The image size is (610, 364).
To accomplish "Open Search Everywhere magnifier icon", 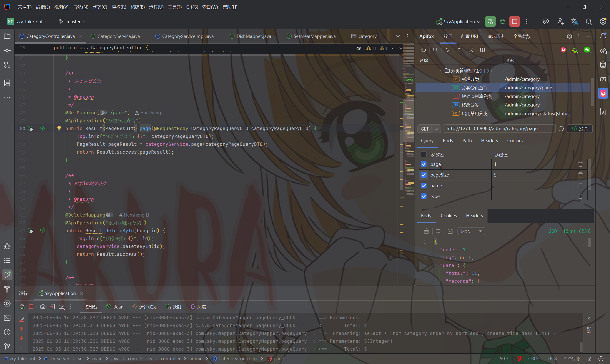I will [x=589, y=22].
